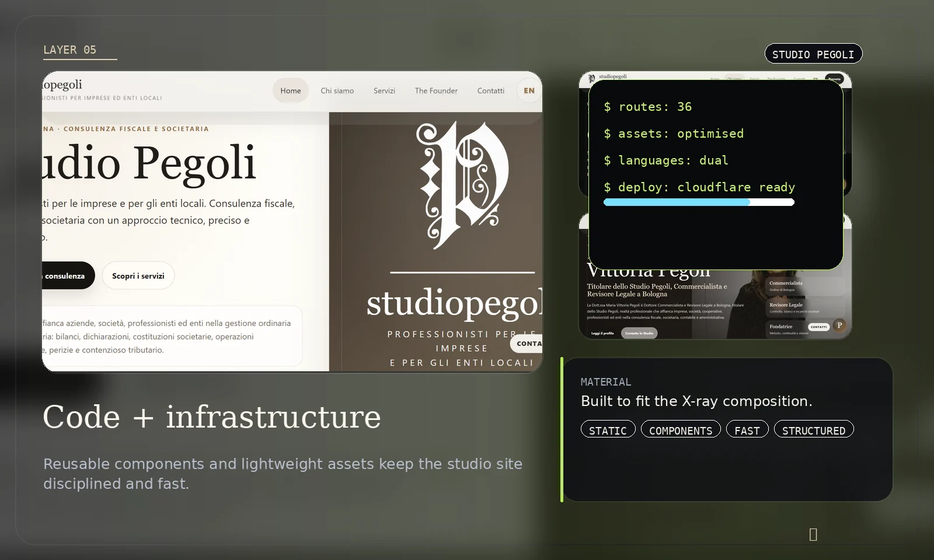Click the "E PER GLI ENTI LOCALI" tagline line

click(462, 363)
